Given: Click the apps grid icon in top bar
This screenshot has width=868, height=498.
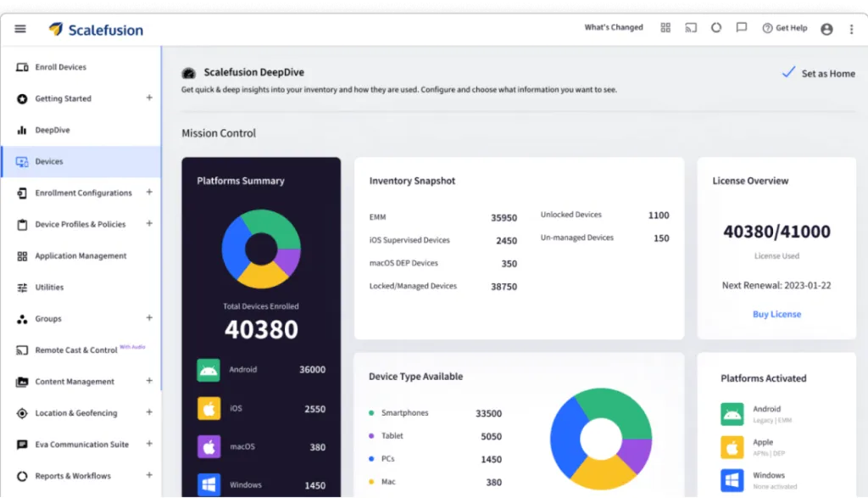Looking at the screenshot, I should point(665,28).
